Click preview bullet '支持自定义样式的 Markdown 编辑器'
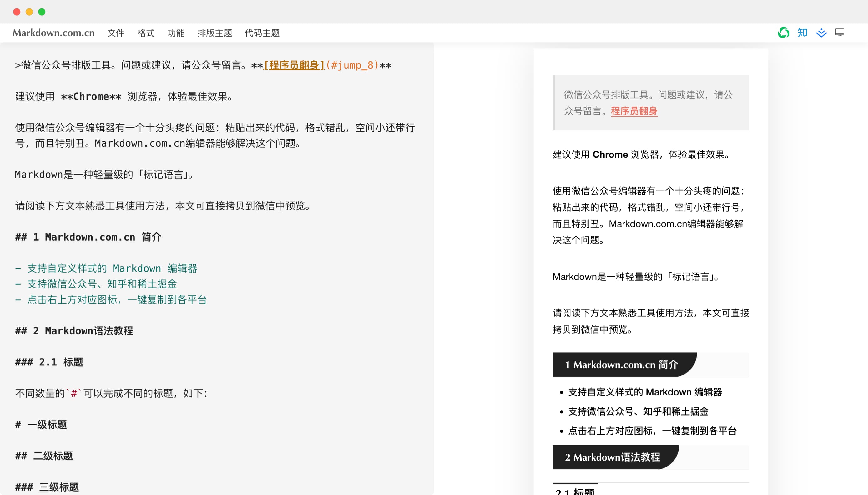Screen dimensions: 868x495 point(645,392)
